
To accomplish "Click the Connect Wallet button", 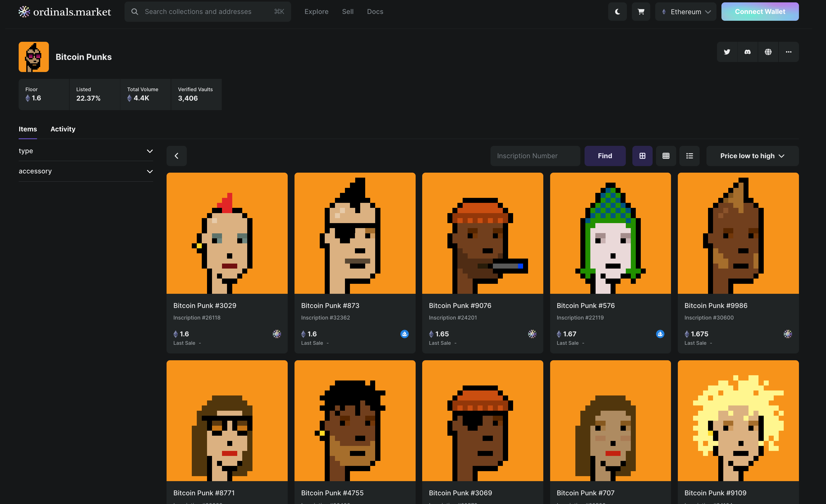I will pyautogui.click(x=760, y=12).
